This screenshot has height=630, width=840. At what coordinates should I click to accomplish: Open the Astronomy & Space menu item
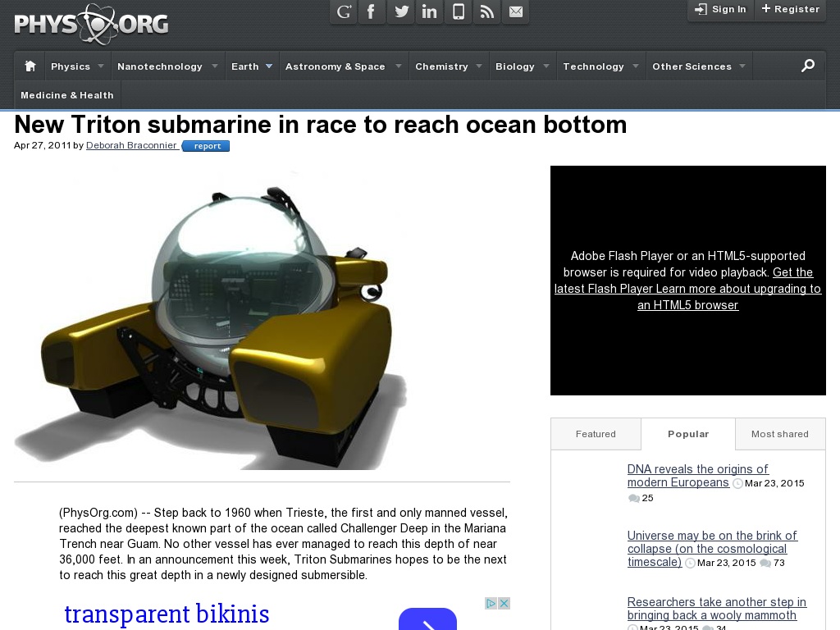335,66
